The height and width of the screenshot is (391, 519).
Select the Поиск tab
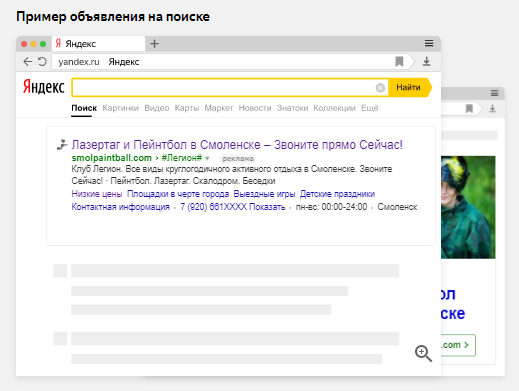(84, 108)
